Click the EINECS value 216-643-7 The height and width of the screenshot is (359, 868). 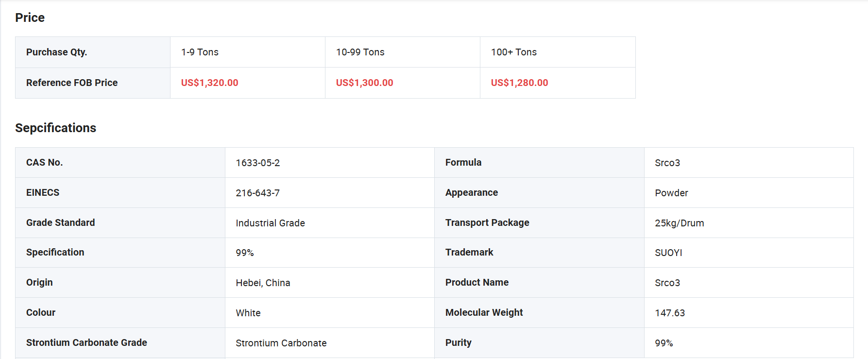257,193
